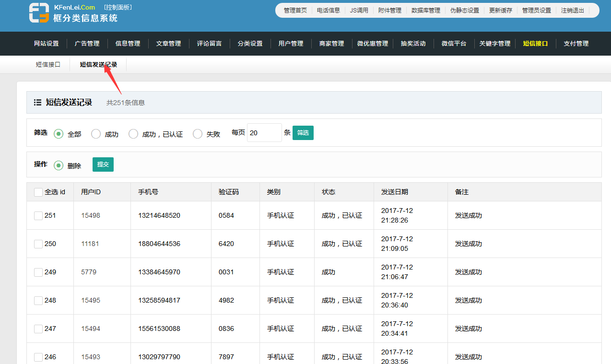Select the 删除 operation radio button
The width and height of the screenshot is (611, 364).
click(59, 165)
